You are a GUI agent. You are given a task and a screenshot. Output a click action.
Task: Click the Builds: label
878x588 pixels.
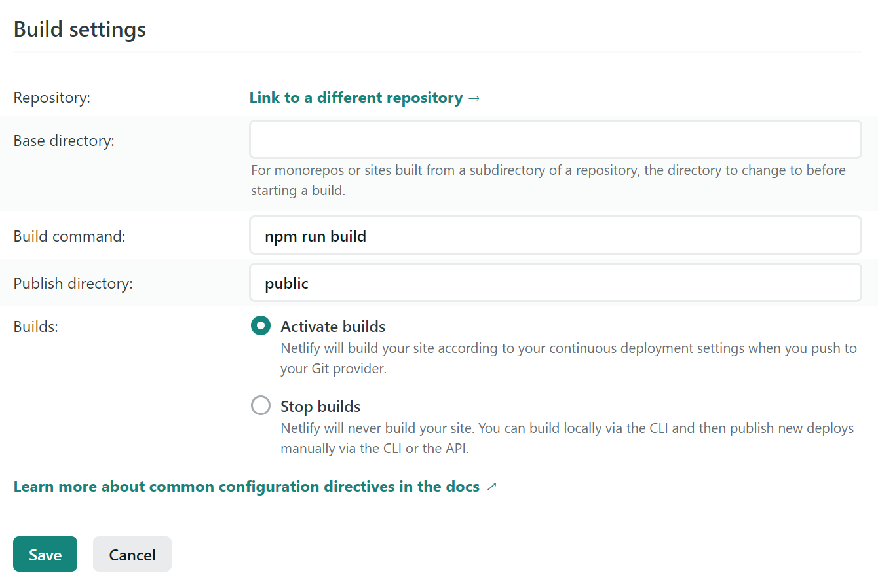36,327
